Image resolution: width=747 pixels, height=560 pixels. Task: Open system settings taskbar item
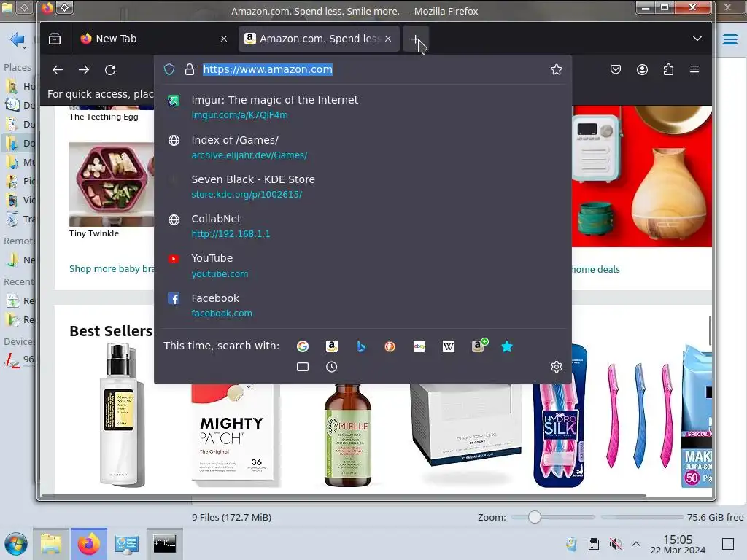click(x=127, y=544)
